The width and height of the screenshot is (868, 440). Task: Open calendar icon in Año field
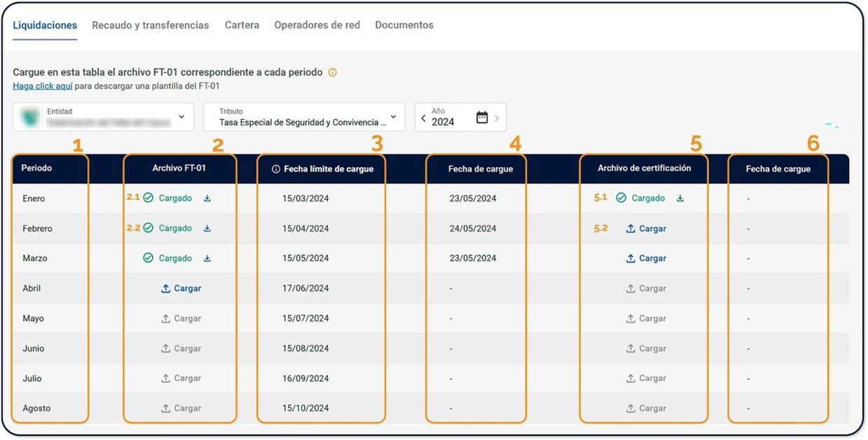click(482, 118)
